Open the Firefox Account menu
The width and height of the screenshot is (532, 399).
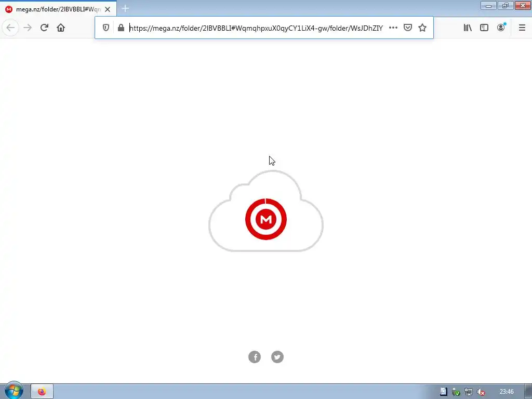(501, 28)
